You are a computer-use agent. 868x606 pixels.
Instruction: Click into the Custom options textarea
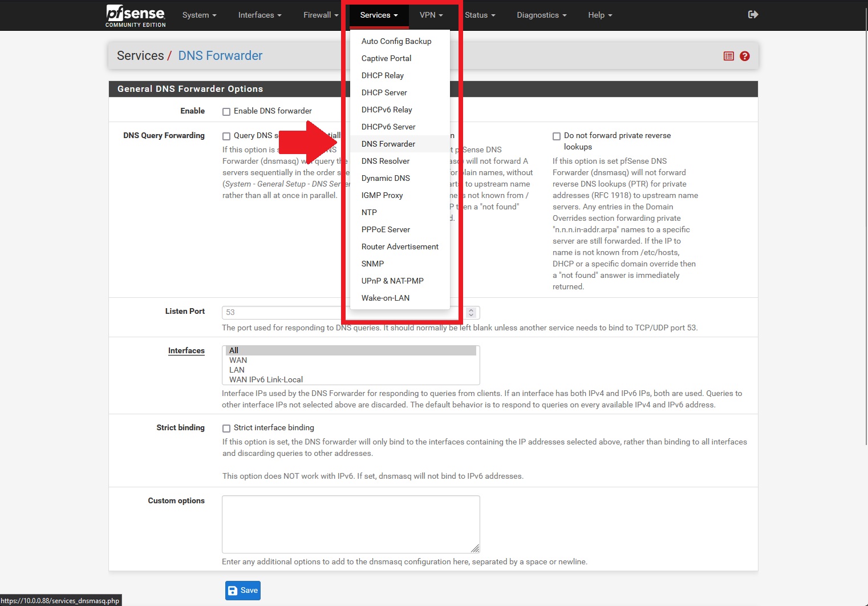pyautogui.click(x=351, y=524)
